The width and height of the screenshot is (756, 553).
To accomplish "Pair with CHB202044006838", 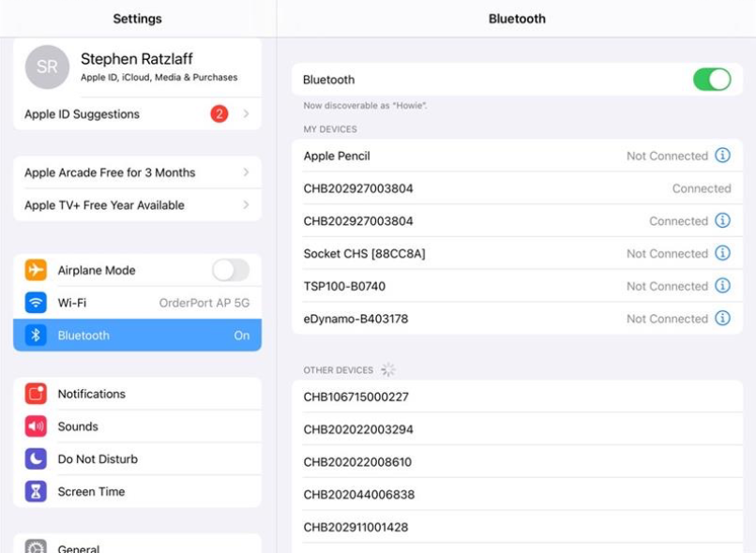I will pos(517,494).
